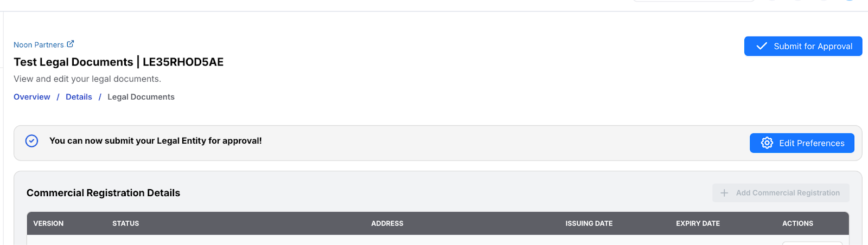Click the STATUS column header
The image size is (868, 245).
tap(125, 223)
